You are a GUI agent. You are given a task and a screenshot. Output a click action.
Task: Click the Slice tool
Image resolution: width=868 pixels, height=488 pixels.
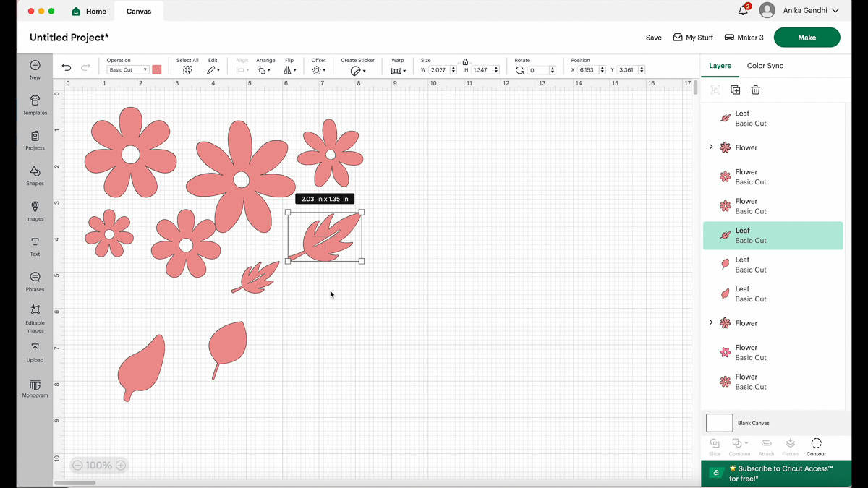pyautogui.click(x=715, y=443)
